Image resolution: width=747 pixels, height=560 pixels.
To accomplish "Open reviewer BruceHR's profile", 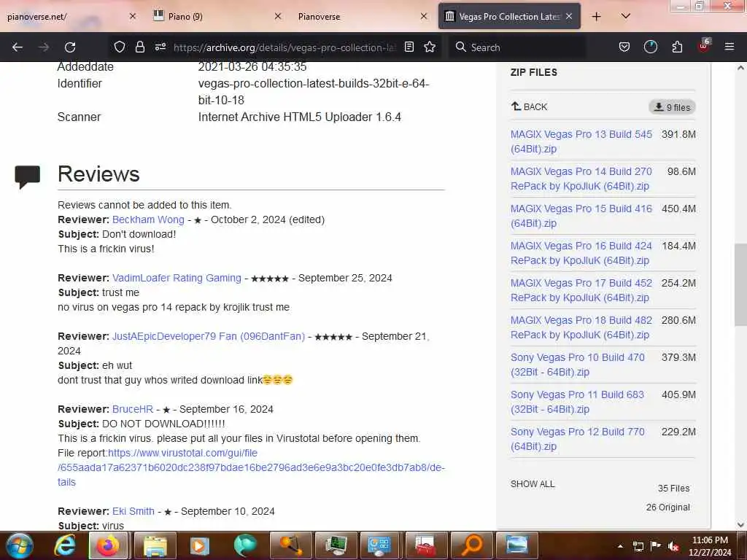I will pyautogui.click(x=133, y=409).
